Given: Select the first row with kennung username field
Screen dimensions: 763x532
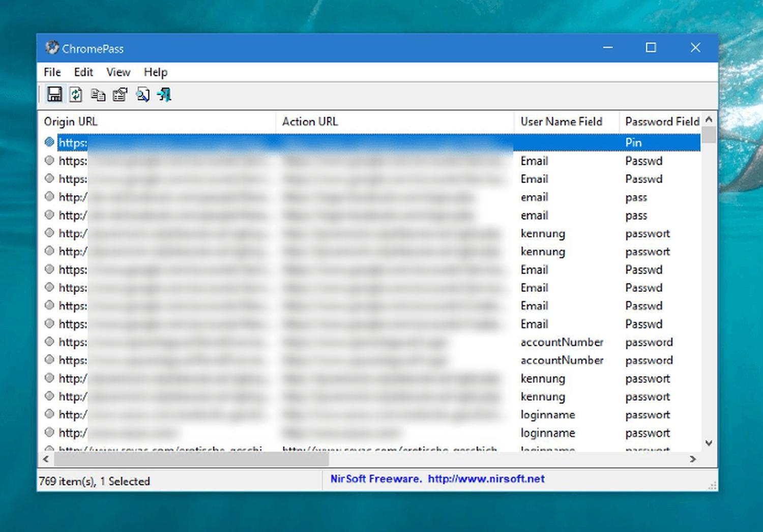Looking at the screenshot, I should tap(542, 233).
